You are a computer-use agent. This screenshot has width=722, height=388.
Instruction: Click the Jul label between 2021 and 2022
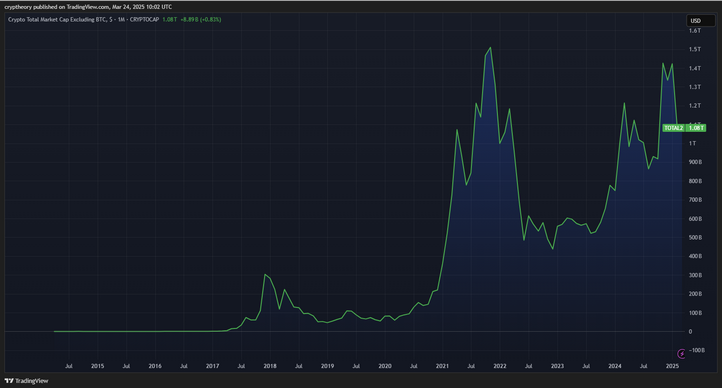(471, 366)
